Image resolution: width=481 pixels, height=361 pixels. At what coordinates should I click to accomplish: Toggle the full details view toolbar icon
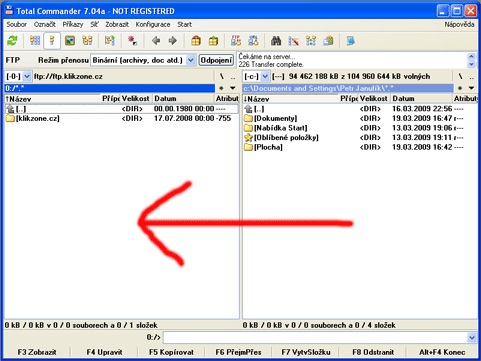click(x=52, y=41)
